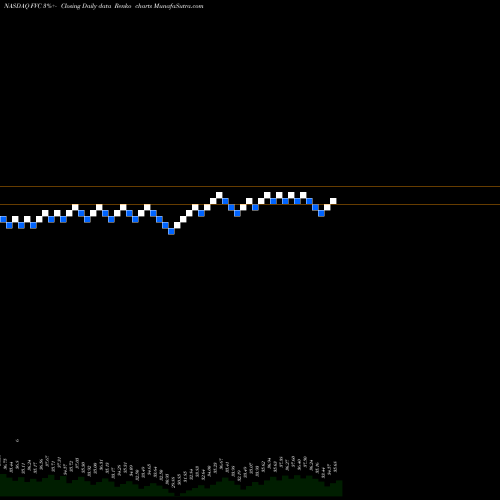Click the small circle marker above the price labels
The height and width of the screenshot is (500, 500).
17,440
